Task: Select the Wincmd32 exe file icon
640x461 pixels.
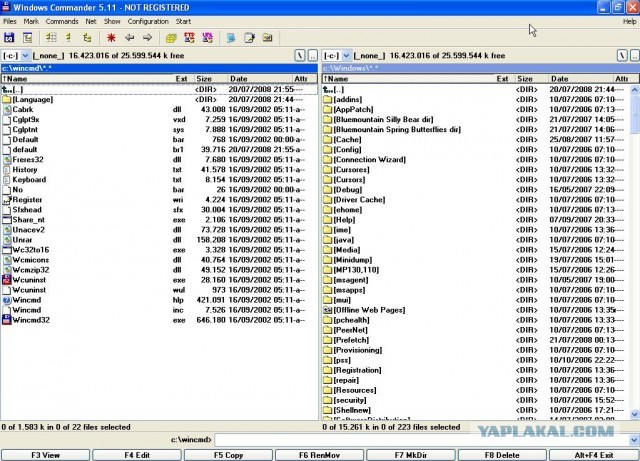Action: click(7, 320)
